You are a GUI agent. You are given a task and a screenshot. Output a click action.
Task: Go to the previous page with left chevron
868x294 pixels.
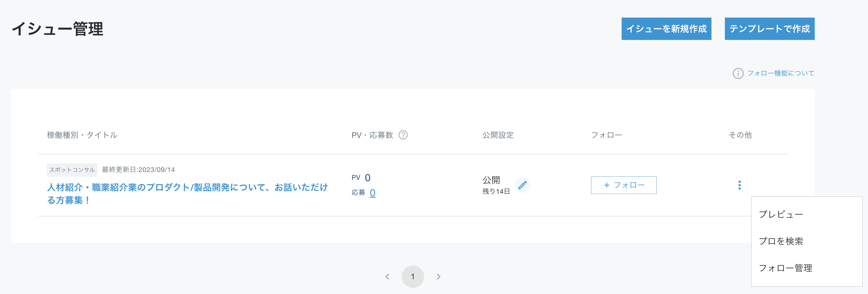click(x=388, y=276)
